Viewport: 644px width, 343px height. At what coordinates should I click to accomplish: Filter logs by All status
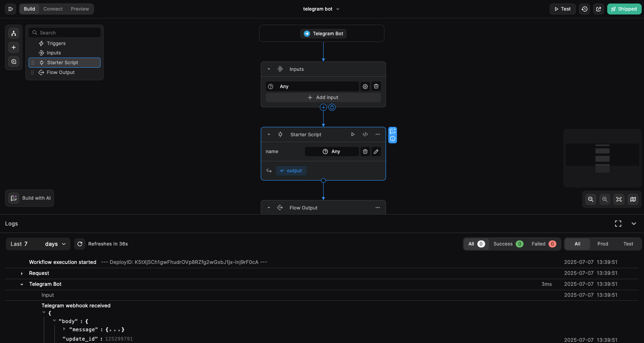click(476, 244)
